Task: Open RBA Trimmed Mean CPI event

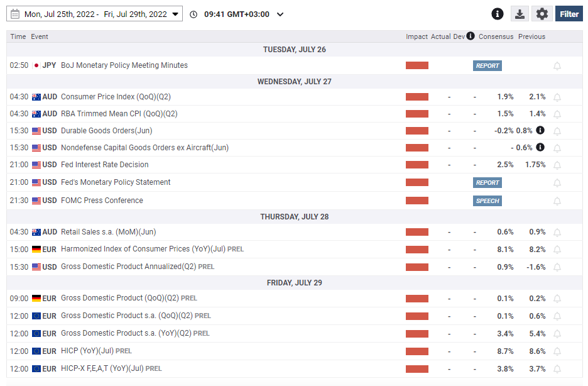Action: coord(119,114)
